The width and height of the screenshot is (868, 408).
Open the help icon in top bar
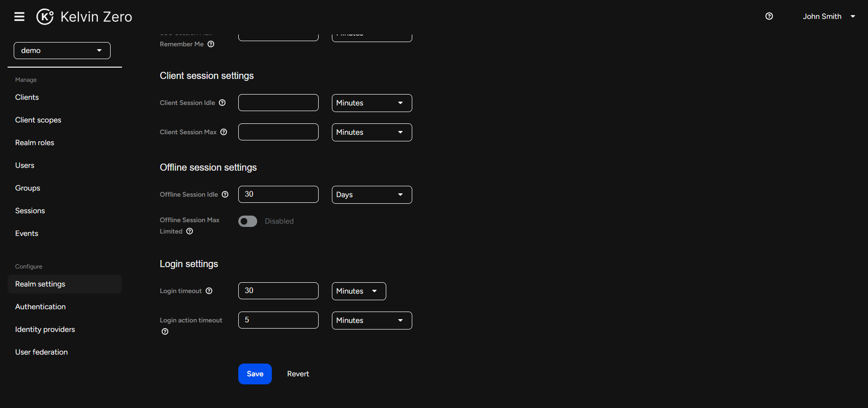pyautogui.click(x=769, y=16)
